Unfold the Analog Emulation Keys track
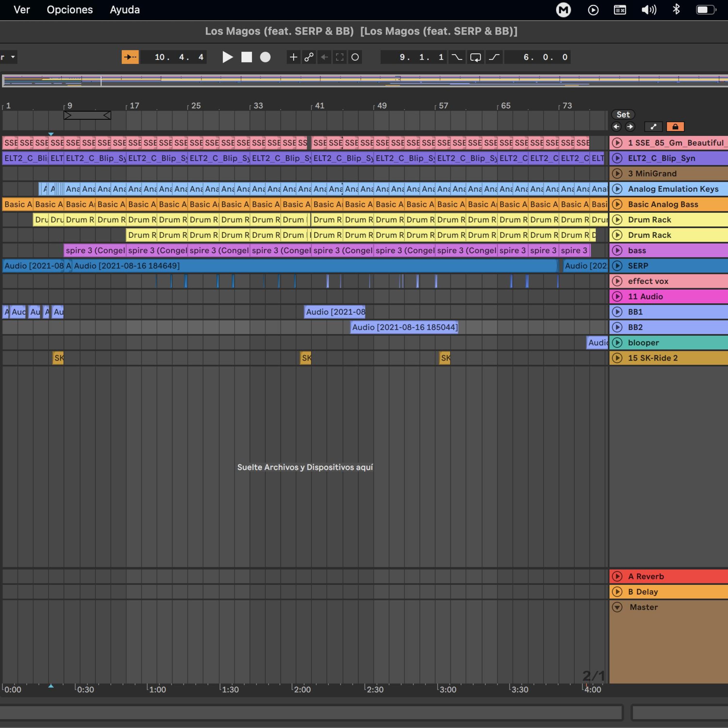 click(617, 189)
